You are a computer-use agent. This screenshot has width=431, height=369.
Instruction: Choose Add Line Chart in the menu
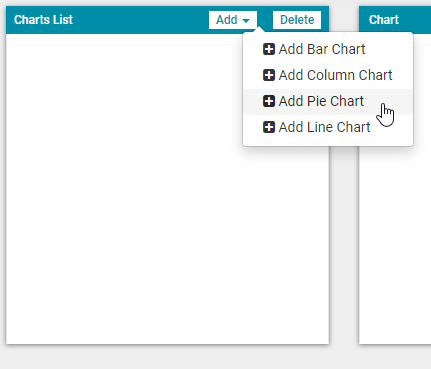pyautogui.click(x=328, y=127)
